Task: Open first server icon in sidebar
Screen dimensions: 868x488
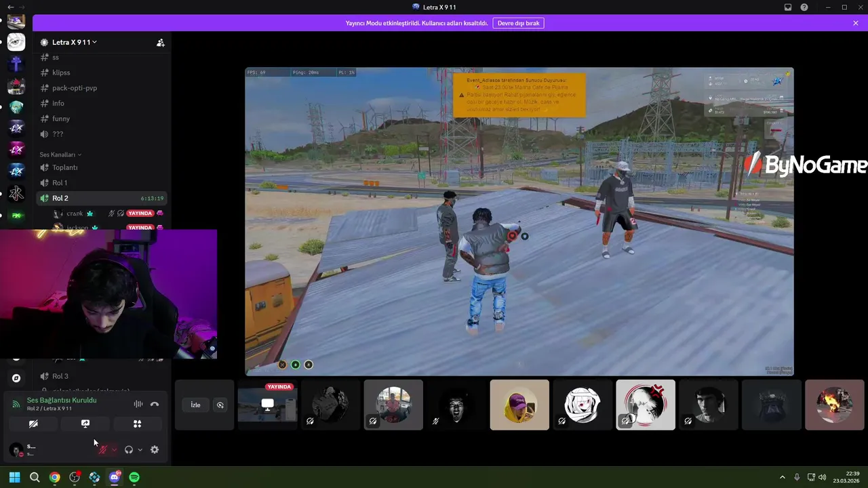Action: tap(16, 22)
